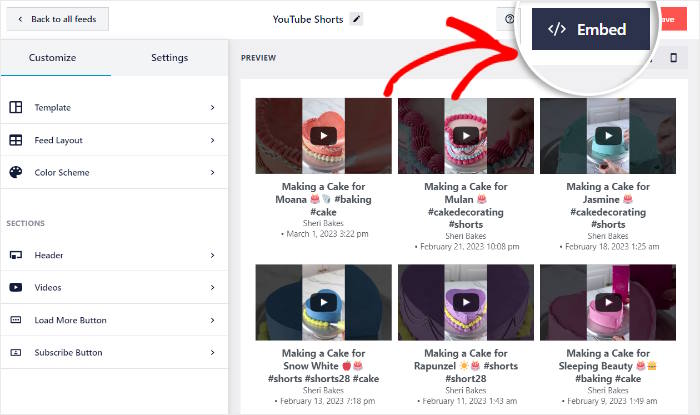Expand the Feed Layout chevron
Image resolution: width=700 pixels, height=415 pixels.
click(212, 140)
